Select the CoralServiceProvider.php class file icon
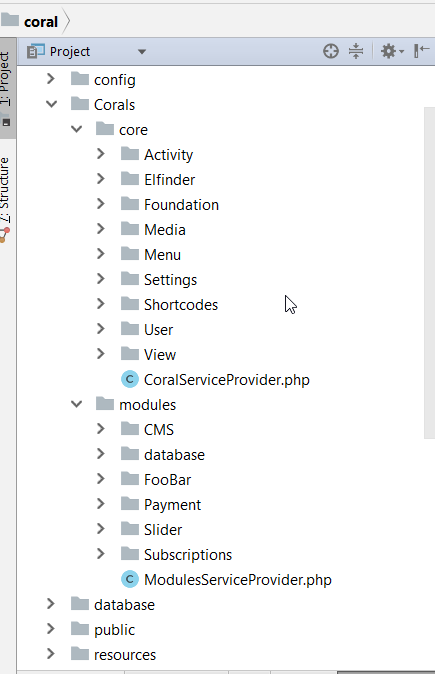Screen dimensions: 435x674 130,379
